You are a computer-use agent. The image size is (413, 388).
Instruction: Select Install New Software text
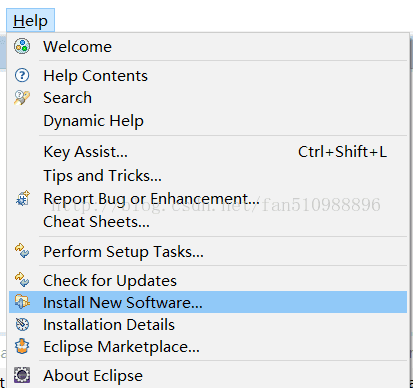123,303
